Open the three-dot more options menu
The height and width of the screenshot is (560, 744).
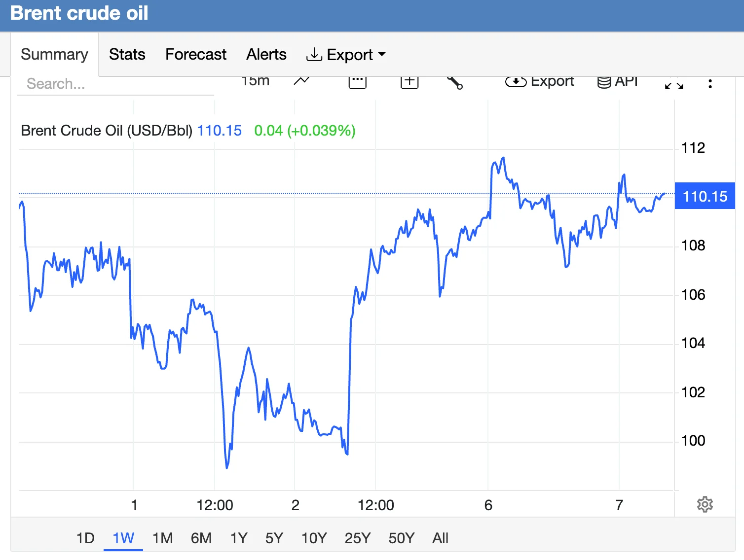point(710,84)
